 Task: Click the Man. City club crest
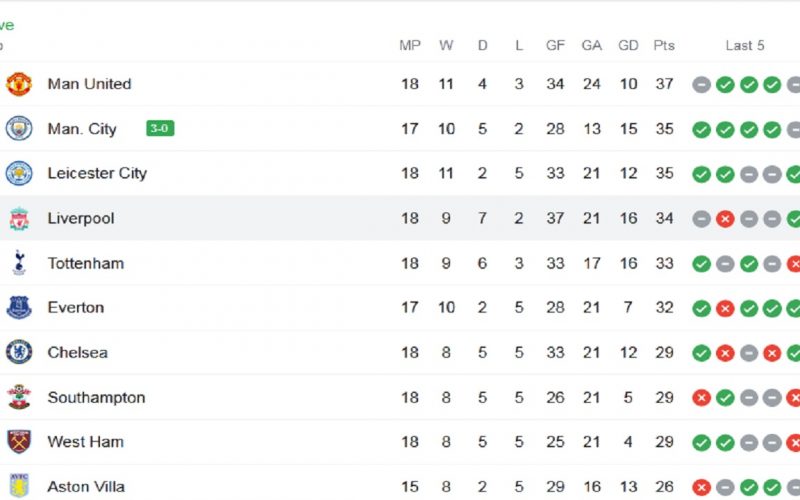[19, 129]
